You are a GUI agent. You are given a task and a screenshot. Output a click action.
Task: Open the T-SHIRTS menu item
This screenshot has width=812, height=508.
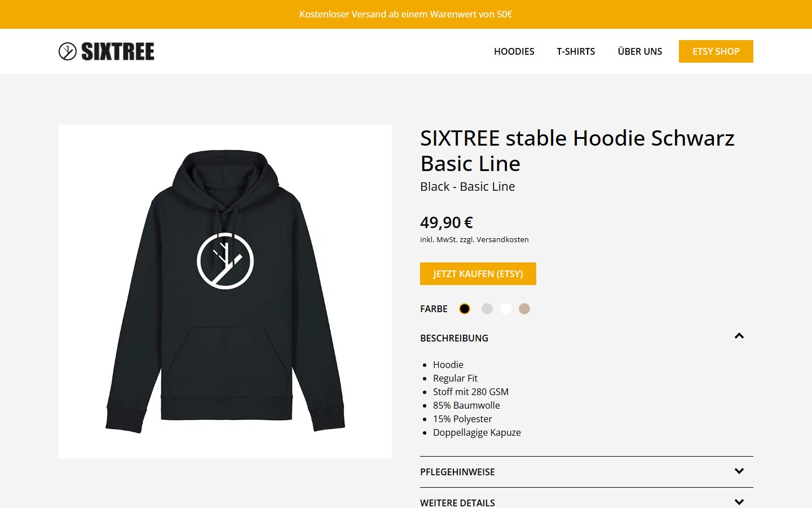[x=576, y=51]
